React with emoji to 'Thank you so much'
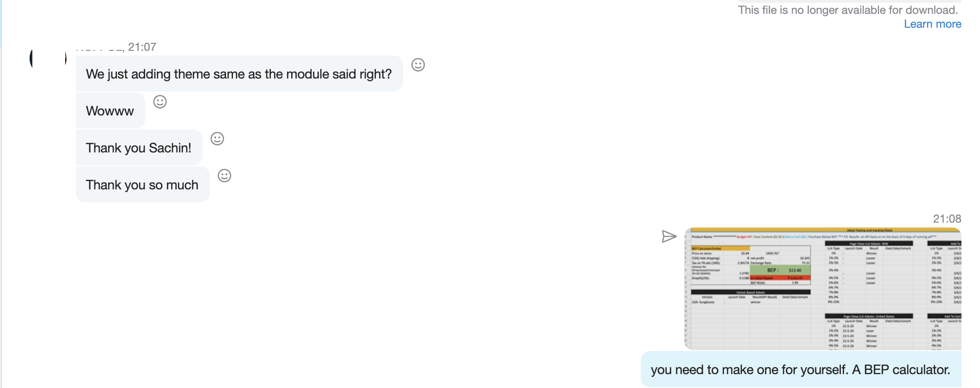 pyautogui.click(x=224, y=176)
